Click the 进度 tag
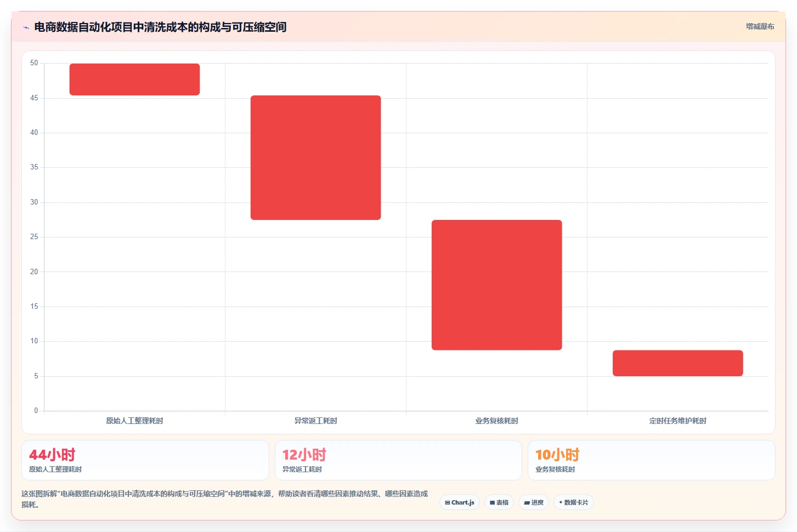797x532 pixels. point(534,502)
